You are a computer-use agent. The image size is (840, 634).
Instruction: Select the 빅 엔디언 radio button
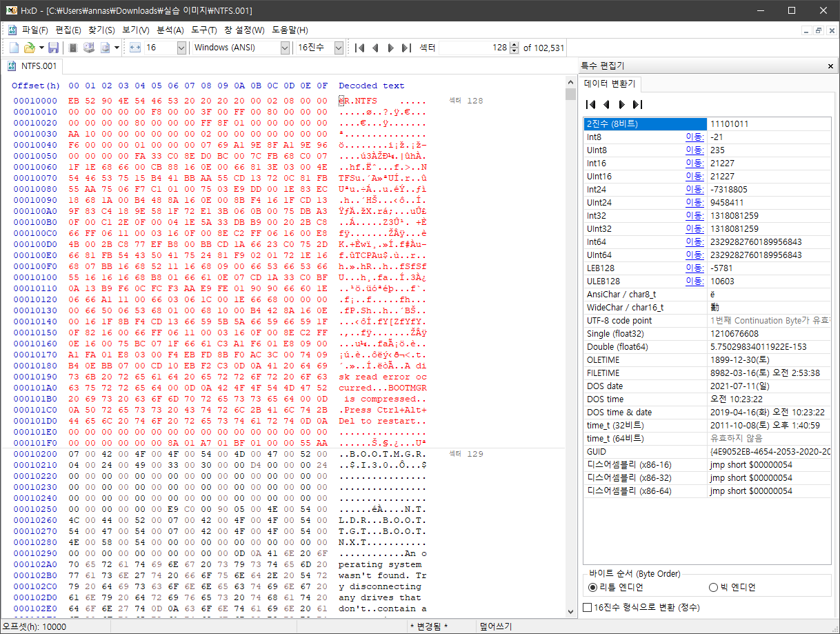732,587
